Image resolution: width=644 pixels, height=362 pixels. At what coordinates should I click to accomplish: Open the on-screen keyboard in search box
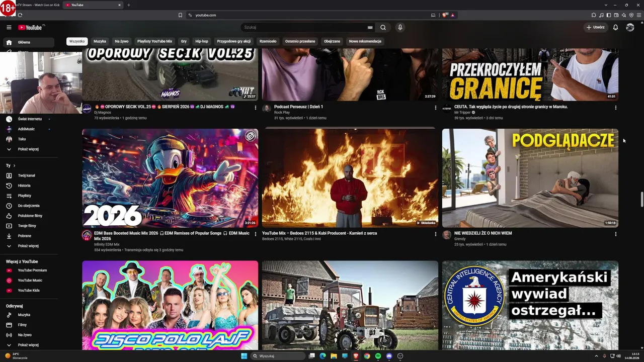click(x=370, y=28)
